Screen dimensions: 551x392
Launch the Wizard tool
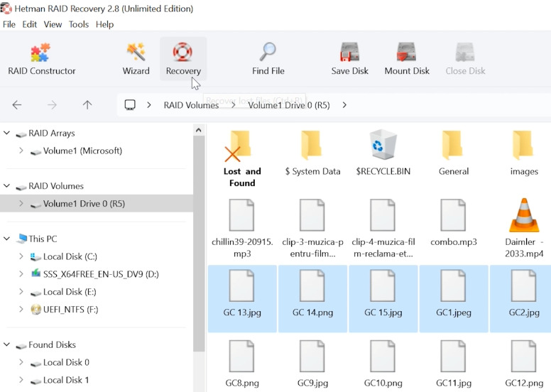point(136,59)
